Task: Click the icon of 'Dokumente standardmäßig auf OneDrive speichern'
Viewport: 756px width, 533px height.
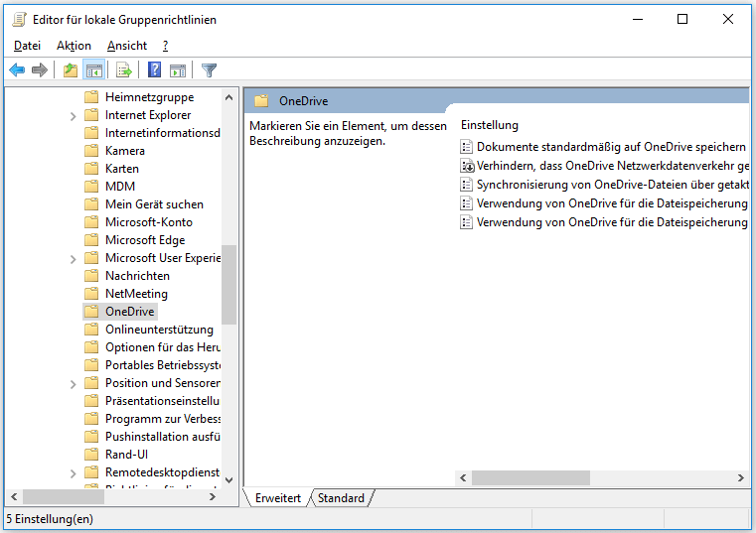Action: pos(466,147)
